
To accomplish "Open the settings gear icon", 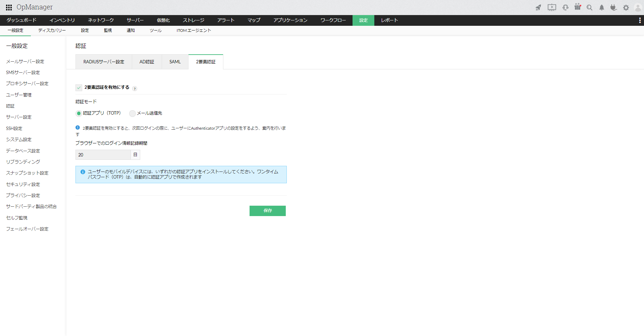I will [626, 7].
